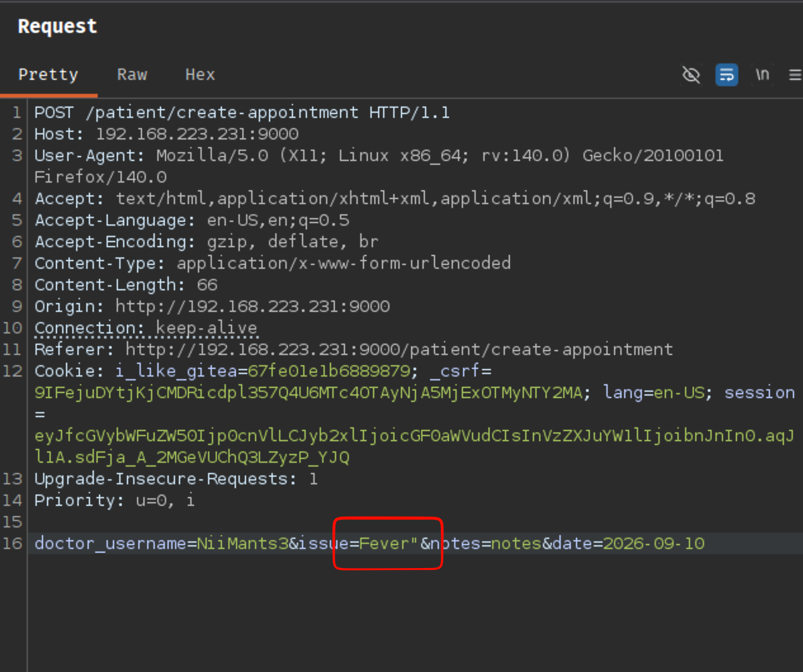The height and width of the screenshot is (672, 803).
Task: Click the Host header value 192.168.223.231:9000
Action: click(197, 134)
